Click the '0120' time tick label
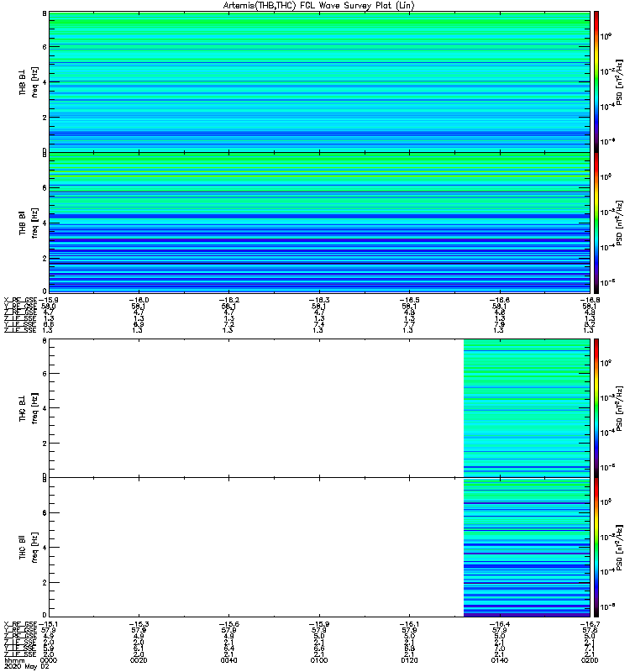630x672 pixels. coord(409,660)
